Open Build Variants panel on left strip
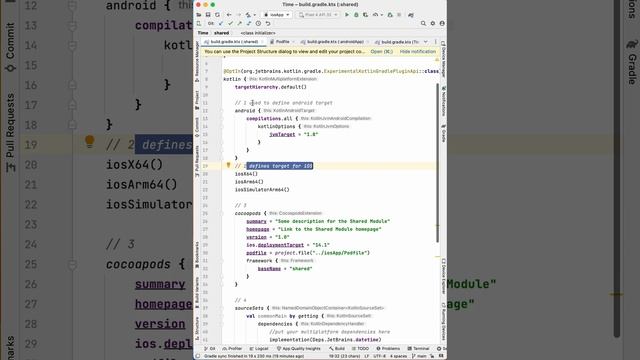Image resolution: width=640 pixels, height=360 pixels. [x=197, y=293]
